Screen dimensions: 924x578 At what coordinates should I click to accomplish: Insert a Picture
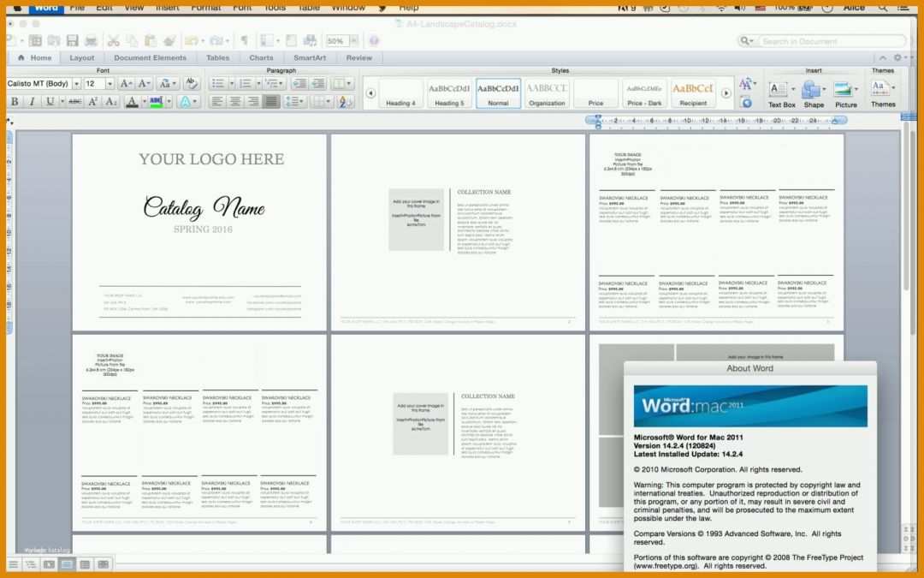[x=845, y=94]
